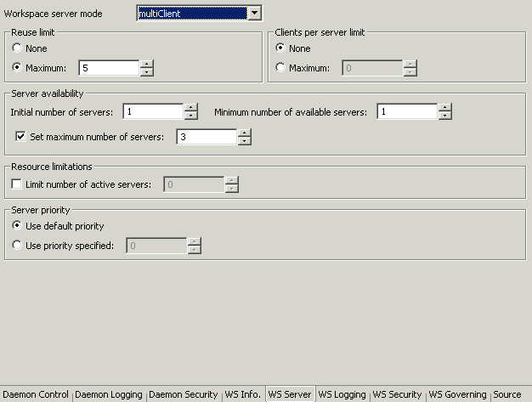This screenshot has height=402, width=532.
Task: Decrease Reuse limit Maximum with down arrow
Action: click(x=146, y=72)
